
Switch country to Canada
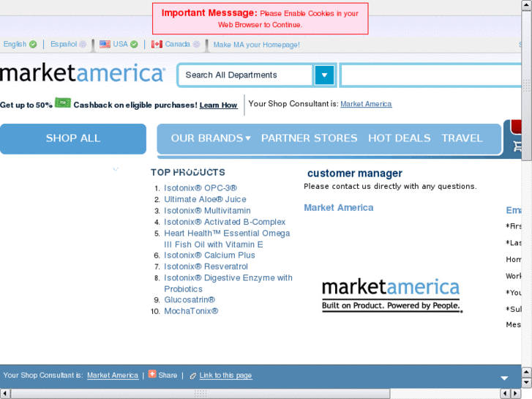click(176, 44)
